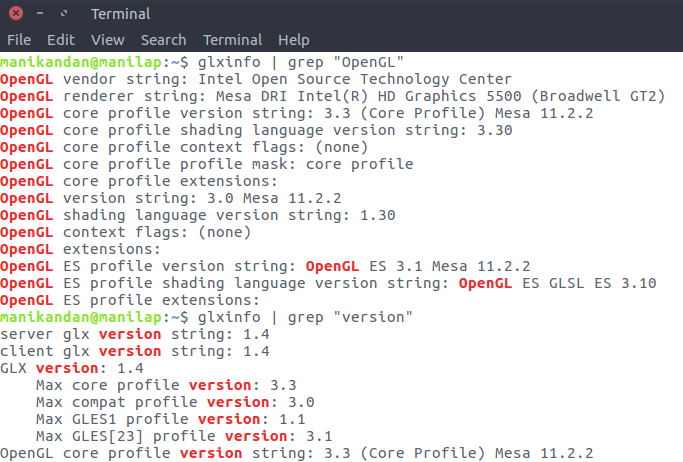
Task: Click the OpenGL ES profile version string line
Action: point(265,266)
